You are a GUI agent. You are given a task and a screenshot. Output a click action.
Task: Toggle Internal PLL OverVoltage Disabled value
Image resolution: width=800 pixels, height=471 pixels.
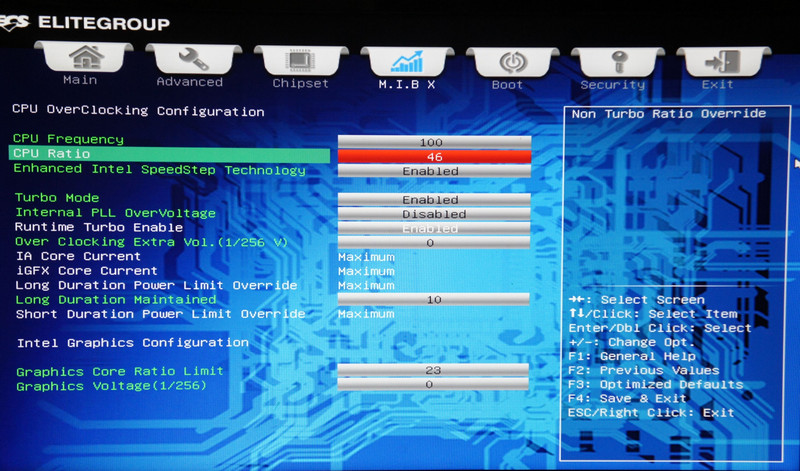tap(434, 214)
